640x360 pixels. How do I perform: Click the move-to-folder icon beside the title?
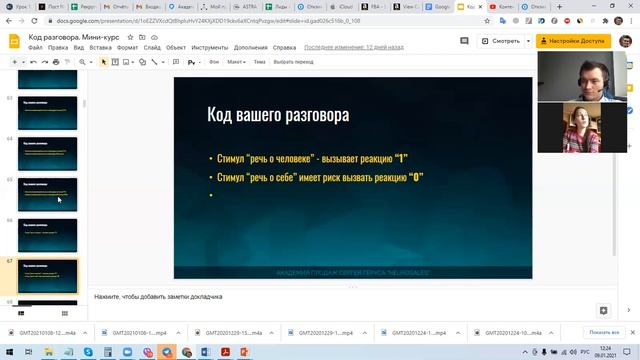[142, 37]
